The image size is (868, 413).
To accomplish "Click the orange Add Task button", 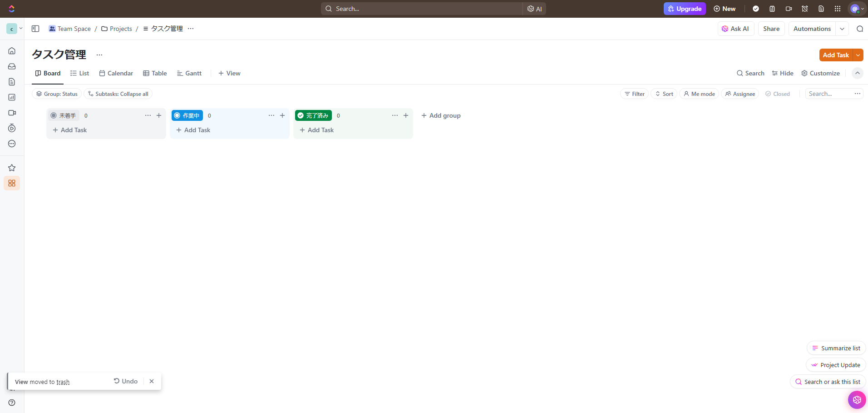I will pos(836,55).
